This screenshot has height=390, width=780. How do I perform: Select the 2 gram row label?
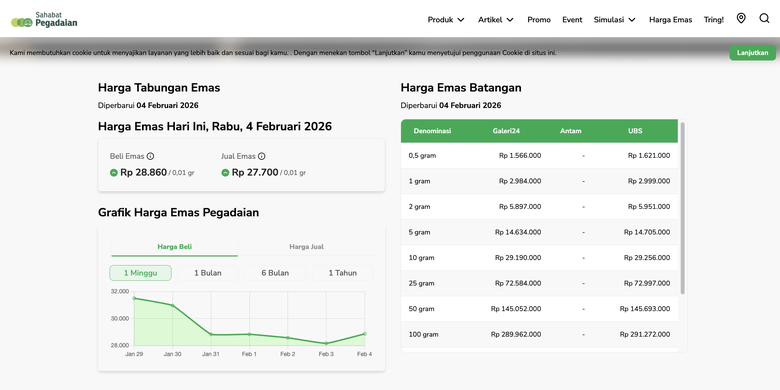(420, 206)
